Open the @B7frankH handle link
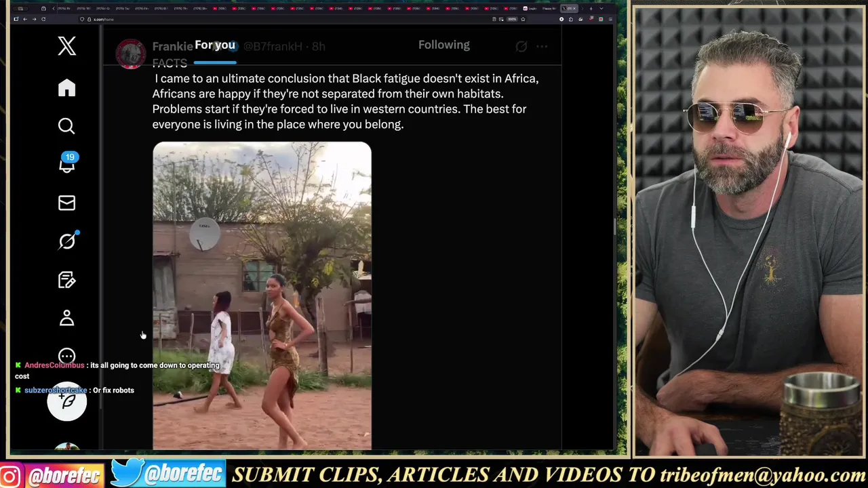The width and height of the screenshot is (868, 488). click(273, 46)
